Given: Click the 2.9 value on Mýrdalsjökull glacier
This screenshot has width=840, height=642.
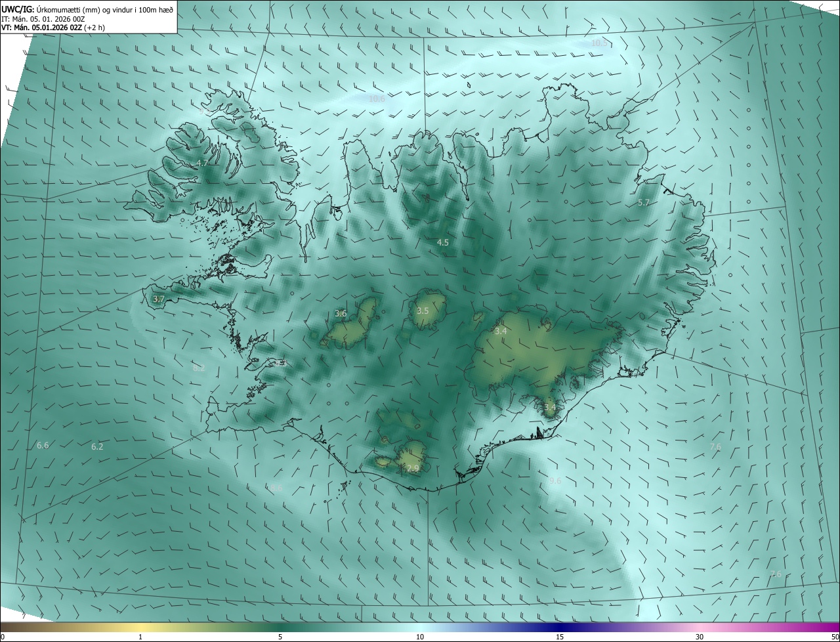Looking at the screenshot, I should coord(413,468).
